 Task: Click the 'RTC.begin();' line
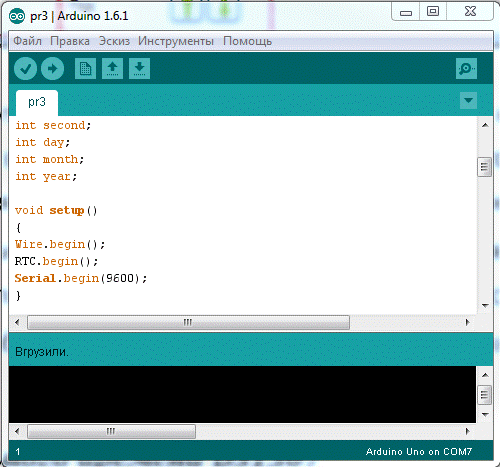[56, 261]
